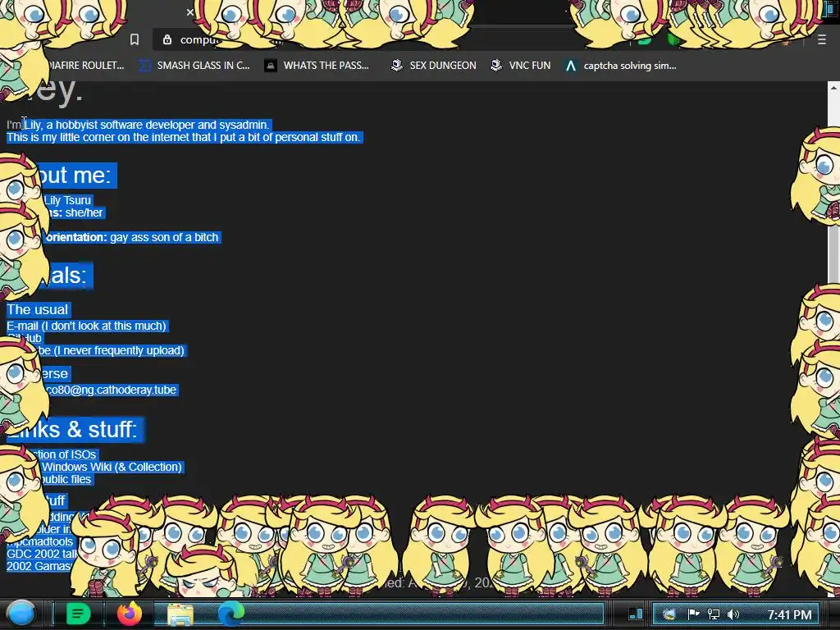Click the SMASH GLASS bookmark favicon

click(x=145, y=66)
